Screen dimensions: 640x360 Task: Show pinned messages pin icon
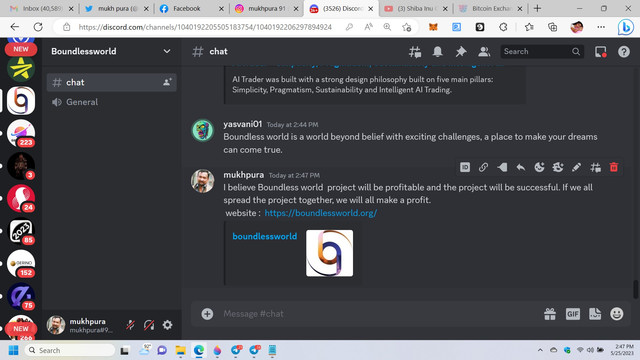tap(461, 51)
